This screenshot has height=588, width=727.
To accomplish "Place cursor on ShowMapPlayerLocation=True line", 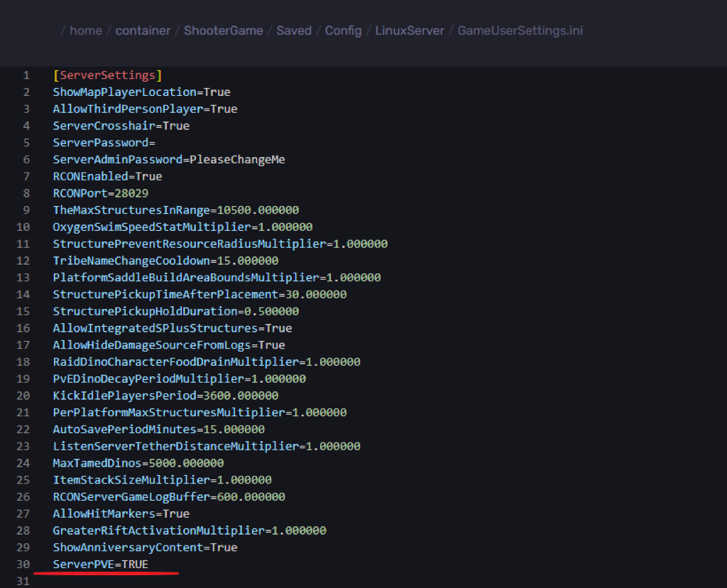I will (x=141, y=92).
